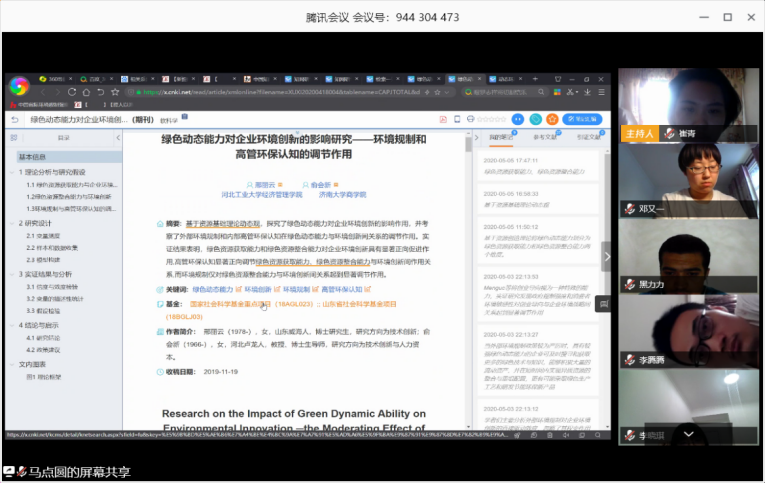This screenshot has width=766, height=483.
Task: Open a new browser tab with the plus icon
Action: (535, 79)
